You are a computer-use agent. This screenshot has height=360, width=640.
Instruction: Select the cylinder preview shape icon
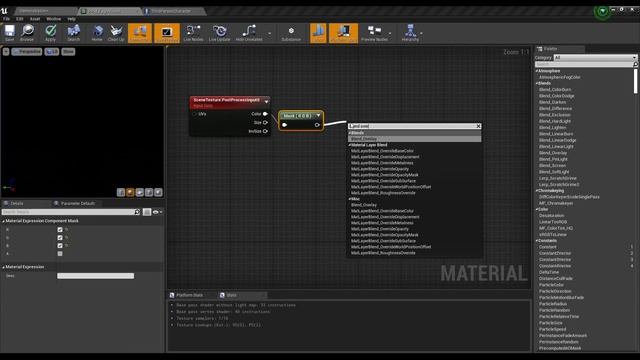click(x=121, y=192)
